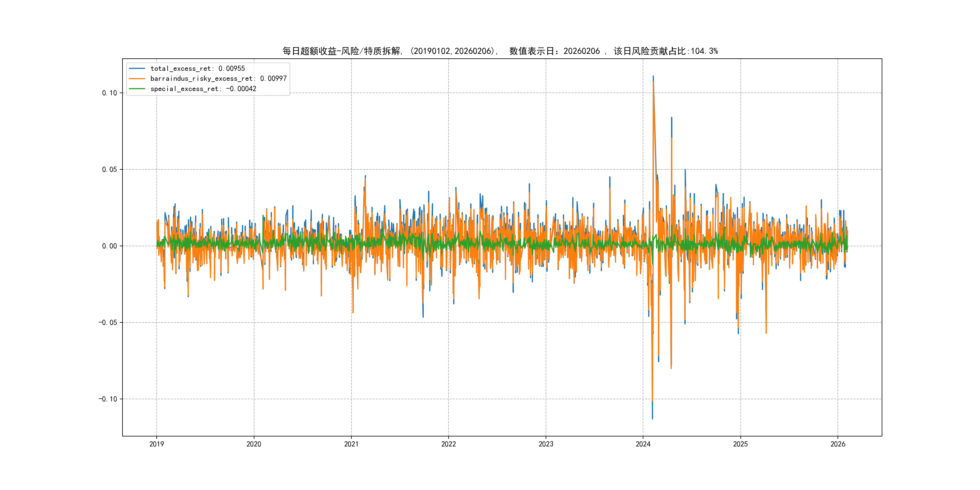Viewport: 980px width, 490px height.
Task: Click the 2019 x-axis tick label
Action: (156, 444)
